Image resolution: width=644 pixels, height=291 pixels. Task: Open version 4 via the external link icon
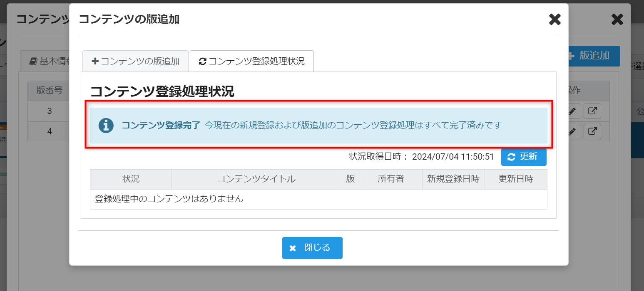(x=592, y=131)
